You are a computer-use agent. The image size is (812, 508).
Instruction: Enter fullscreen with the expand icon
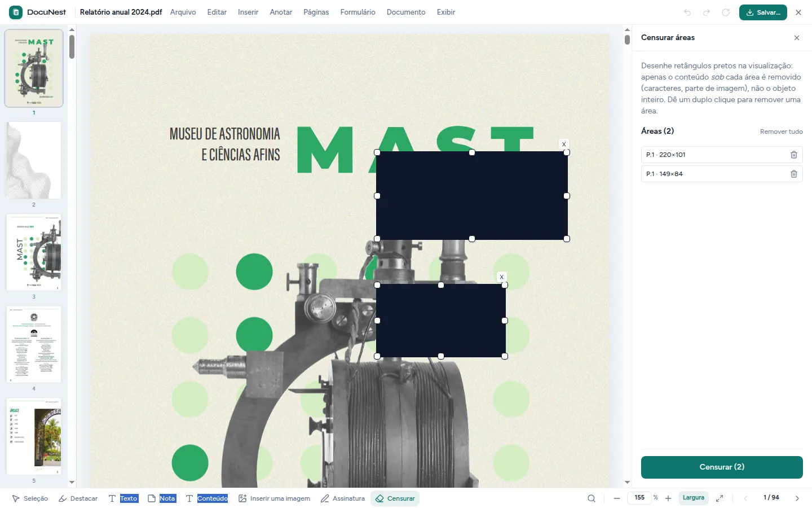click(720, 498)
